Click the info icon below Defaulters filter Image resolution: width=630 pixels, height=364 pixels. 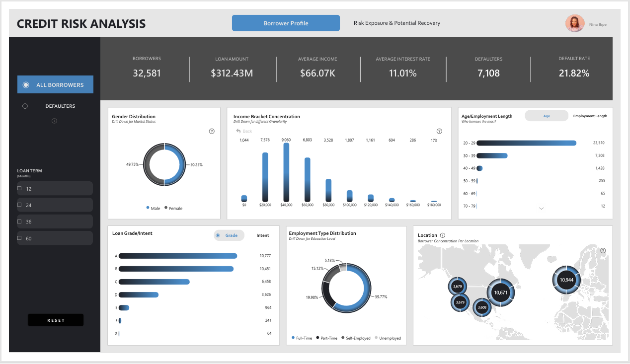(54, 121)
